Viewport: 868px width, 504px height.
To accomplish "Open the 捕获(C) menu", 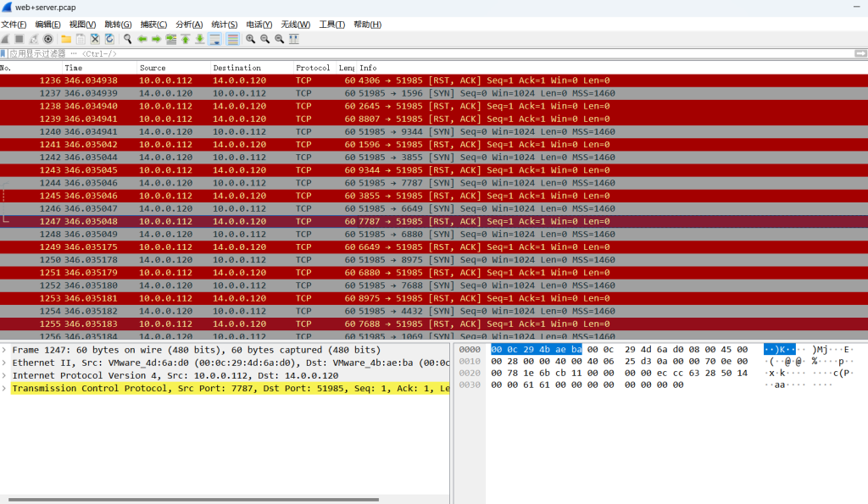I will tap(153, 25).
